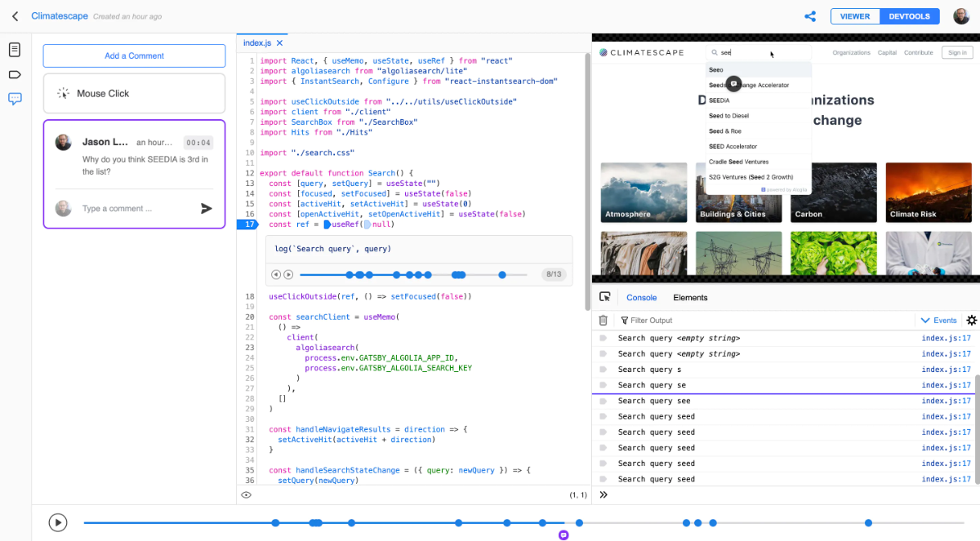
Task: Step to next log hit
Action: click(288, 275)
